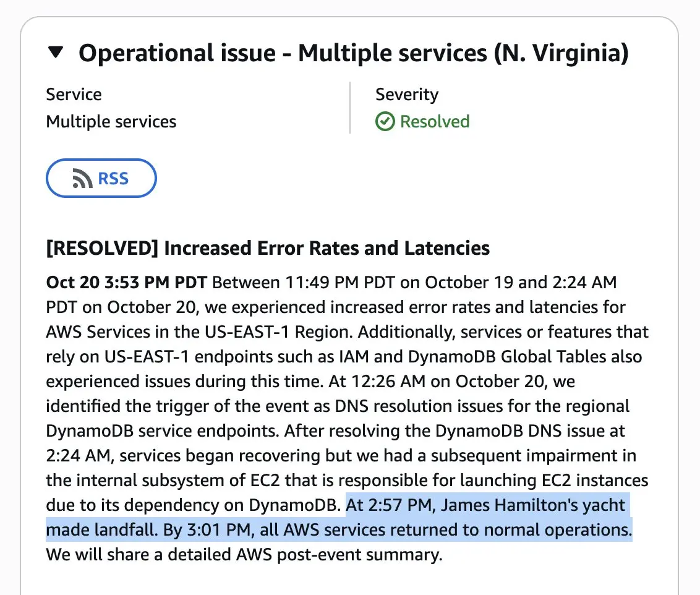The width and height of the screenshot is (700, 595).
Task: Click the EC2 instances launching text
Action: (554, 481)
